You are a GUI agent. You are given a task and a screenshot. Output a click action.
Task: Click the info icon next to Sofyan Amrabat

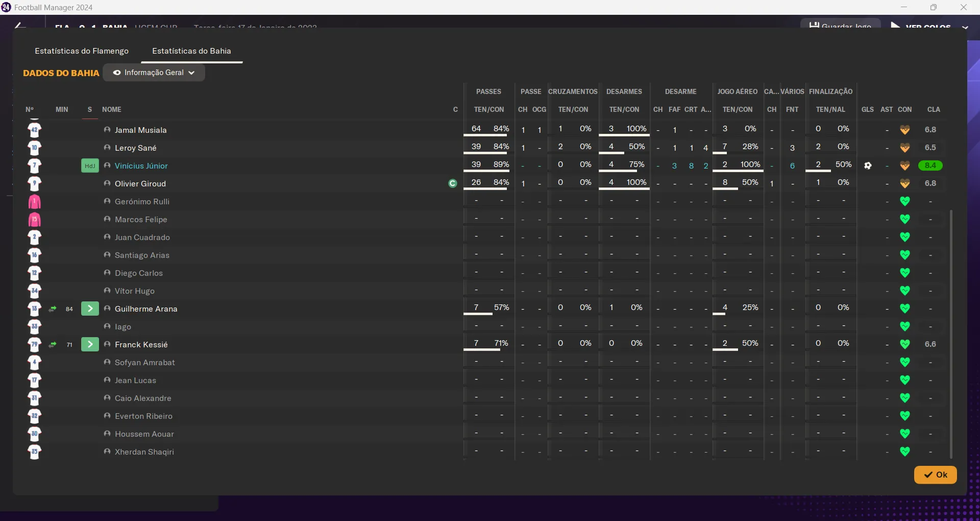click(107, 362)
